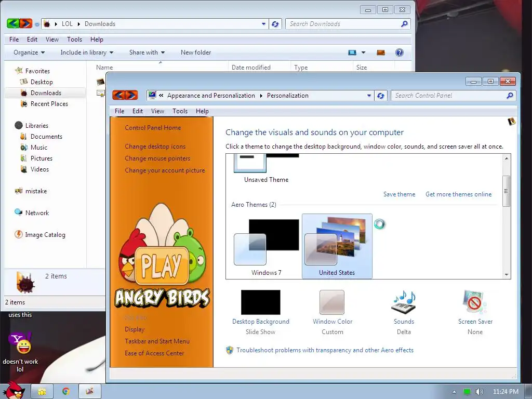Screen dimensions: 532x399
Task: Select Recent Places in Favorites
Action: (x=49, y=104)
